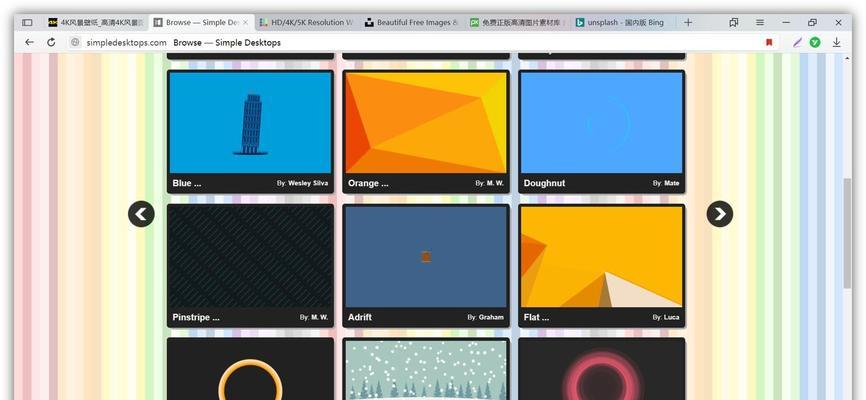Switch to 免费正版高清图片素材库 tab
The width and height of the screenshot is (866, 400).
click(517, 23)
